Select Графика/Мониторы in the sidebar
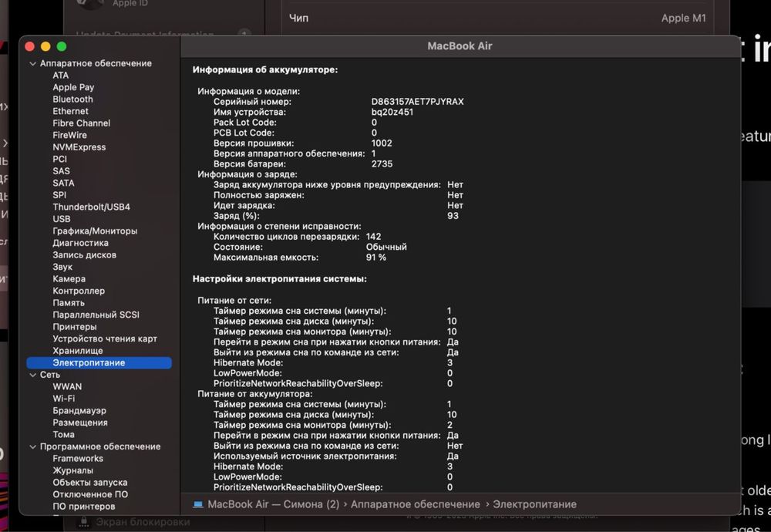Screen dimensions: 771x532 [x=95, y=231]
